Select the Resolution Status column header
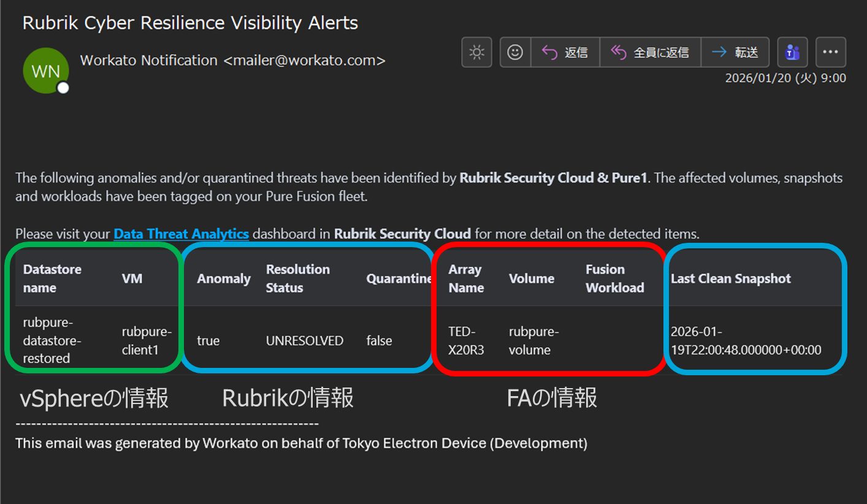 coord(297,278)
